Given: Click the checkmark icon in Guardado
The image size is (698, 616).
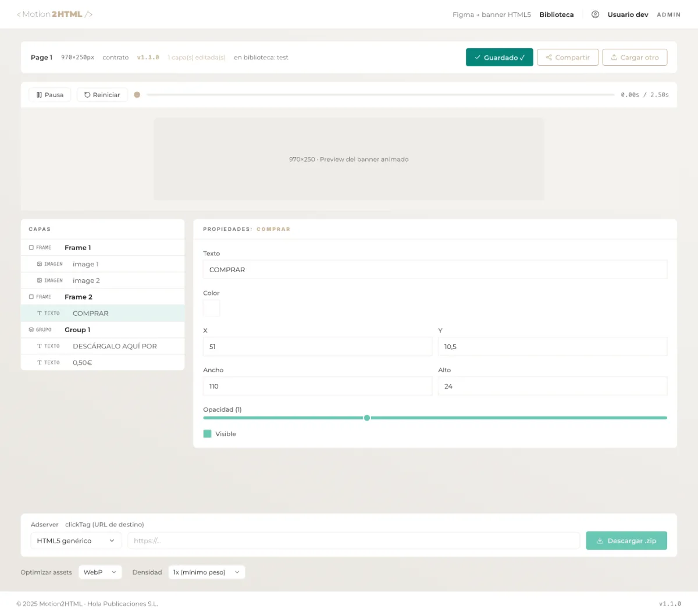Looking at the screenshot, I should tap(478, 58).
